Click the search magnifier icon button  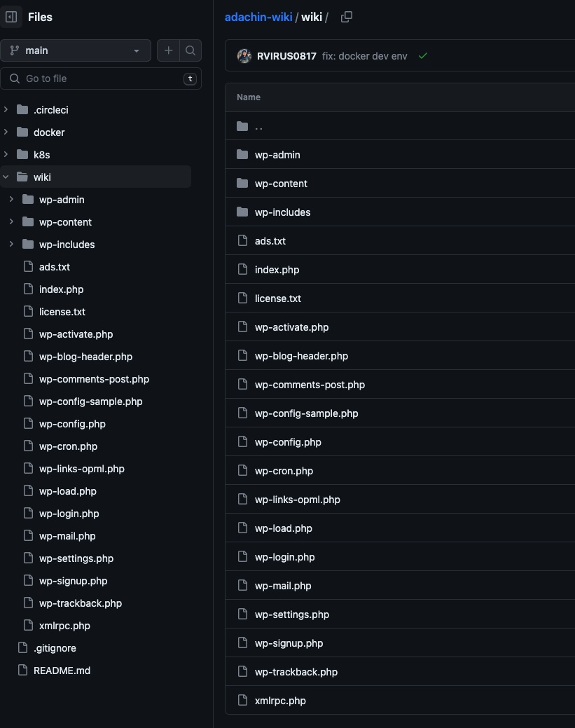(190, 50)
